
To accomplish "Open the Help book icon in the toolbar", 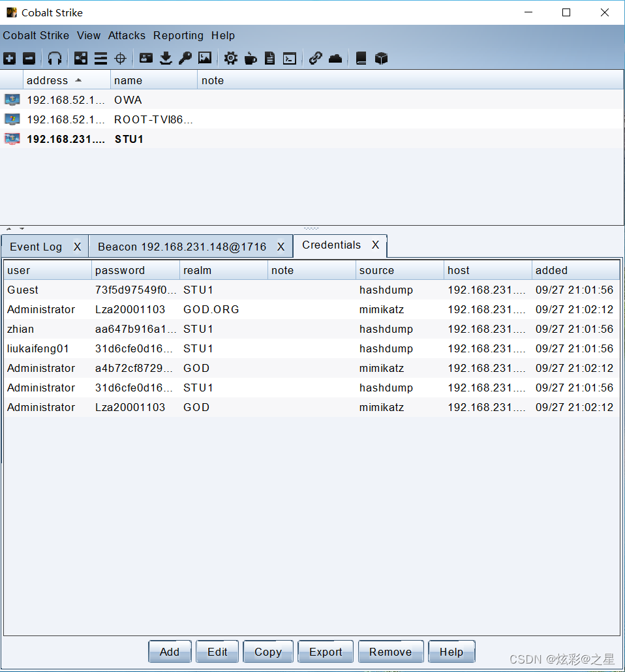I will pos(361,58).
